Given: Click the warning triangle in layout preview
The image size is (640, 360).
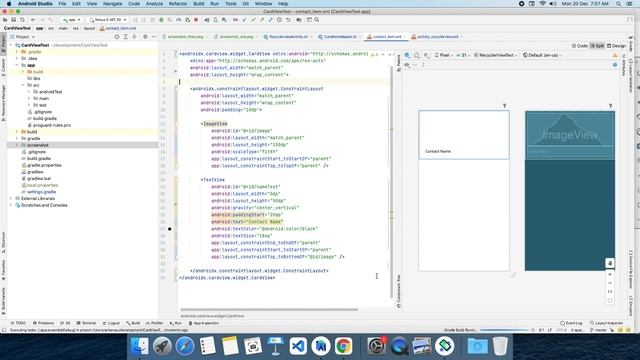Looking at the screenshot, I should pyautogui.click(x=615, y=55).
